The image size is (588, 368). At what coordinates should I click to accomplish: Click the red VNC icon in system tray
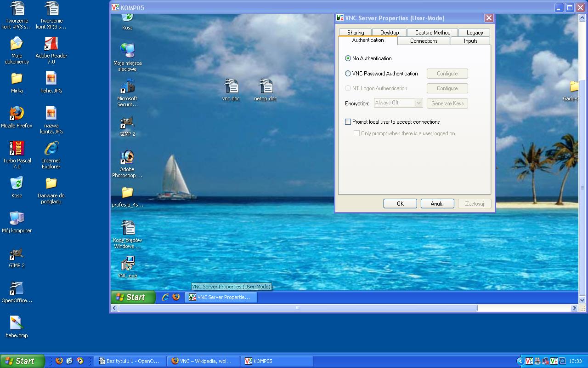coord(528,361)
